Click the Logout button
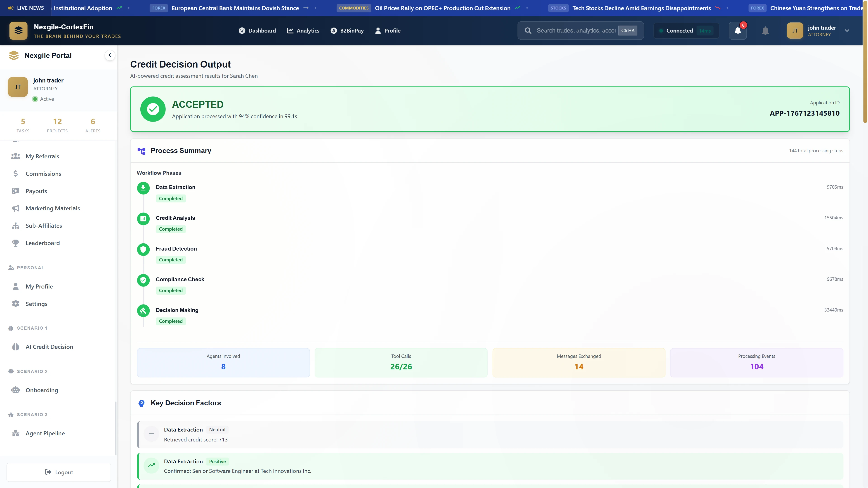Viewport: 868px width, 488px height. 59,472
